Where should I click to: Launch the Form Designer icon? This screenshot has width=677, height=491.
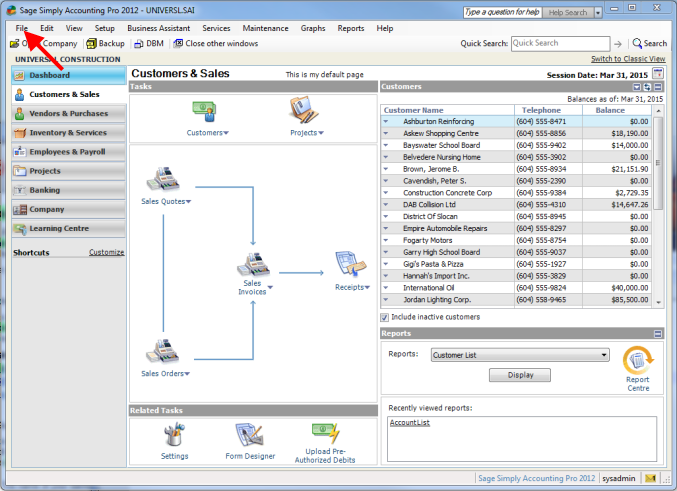[249, 435]
